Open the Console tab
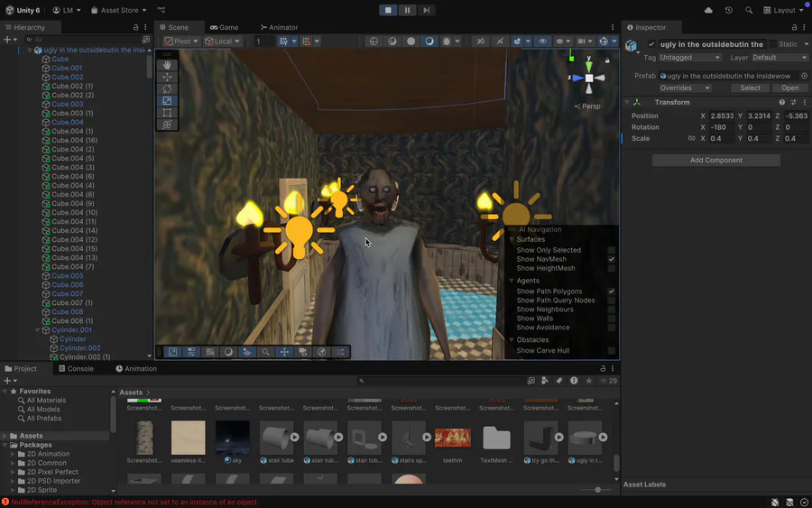The width and height of the screenshot is (812, 508). pyautogui.click(x=75, y=368)
